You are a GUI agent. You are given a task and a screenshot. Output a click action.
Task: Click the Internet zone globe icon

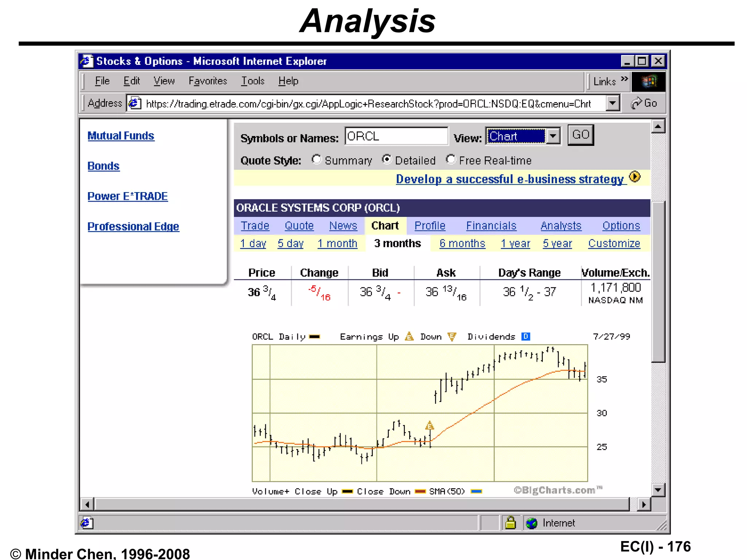[532, 523]
